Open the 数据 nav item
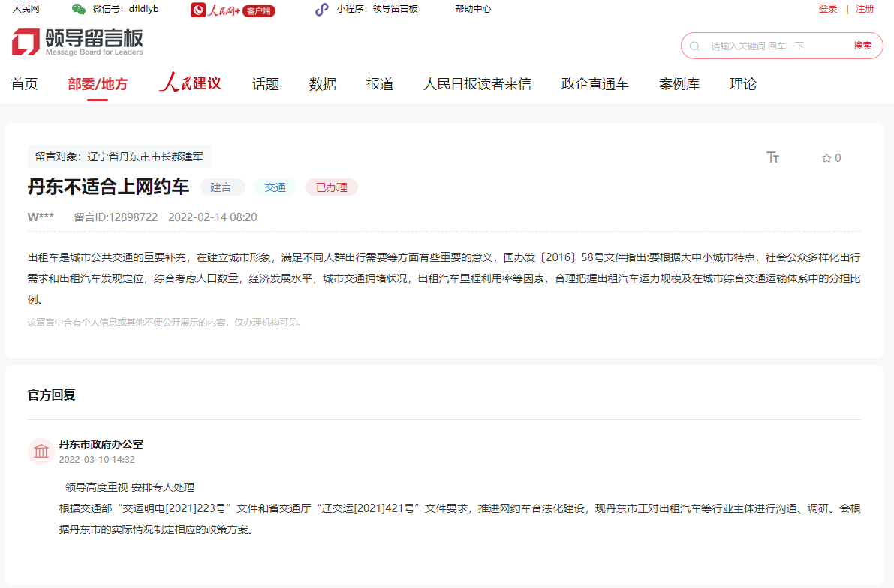894x588 pixels. coord(323,84)
